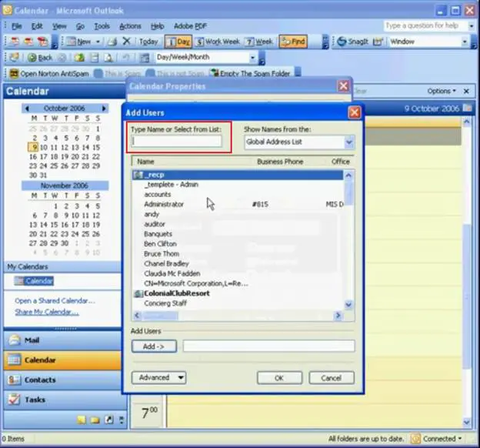The height and width of the screenshot is (448, 480).
Task: Click the calendar icon beside 9 October 2006
Action: (467, 108)
